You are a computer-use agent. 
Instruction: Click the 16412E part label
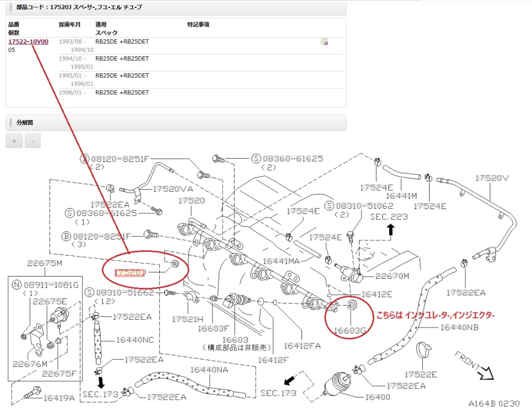[x=377, y=294]
